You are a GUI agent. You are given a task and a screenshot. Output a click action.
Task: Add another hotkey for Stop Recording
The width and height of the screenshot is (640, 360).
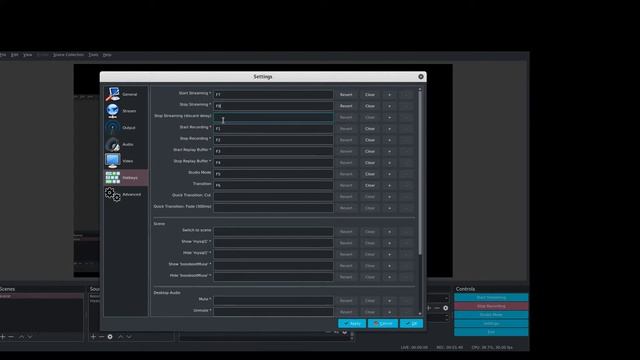389,140
